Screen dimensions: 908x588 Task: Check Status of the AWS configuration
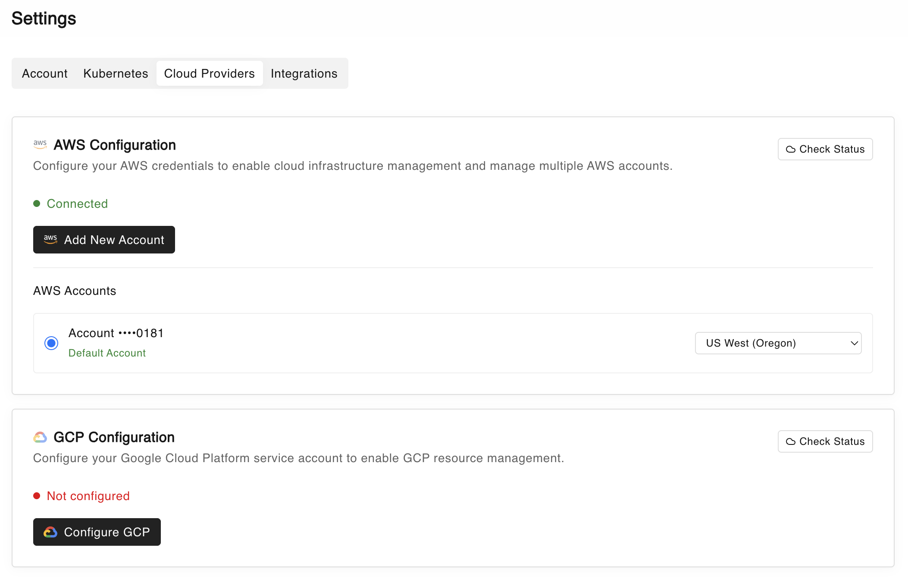[x=825, y=149]
